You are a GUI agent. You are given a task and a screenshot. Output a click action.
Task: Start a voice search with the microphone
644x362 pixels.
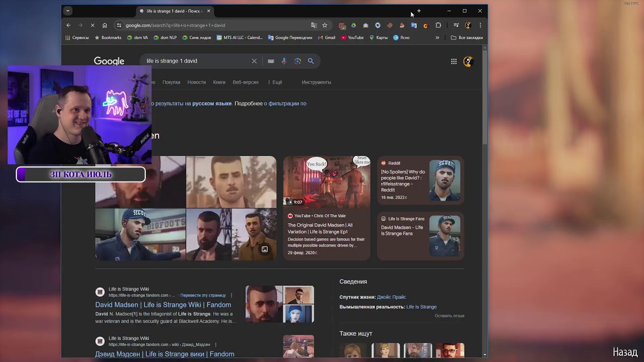(284, 61)
